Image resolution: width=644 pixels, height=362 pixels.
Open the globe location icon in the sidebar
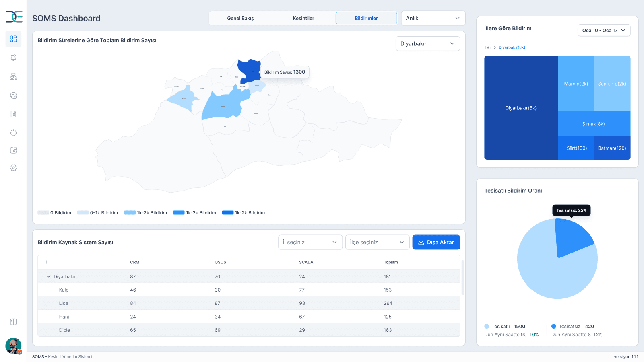tap(13, 95)
